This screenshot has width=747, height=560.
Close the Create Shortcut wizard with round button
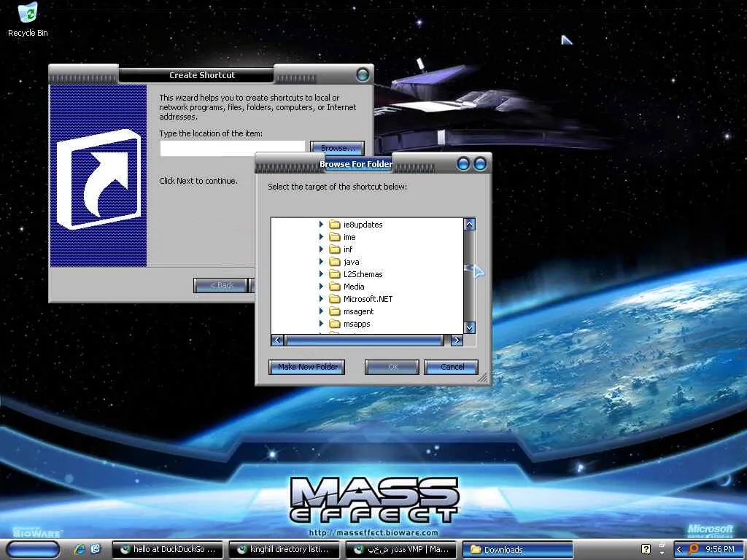(363, 74)
